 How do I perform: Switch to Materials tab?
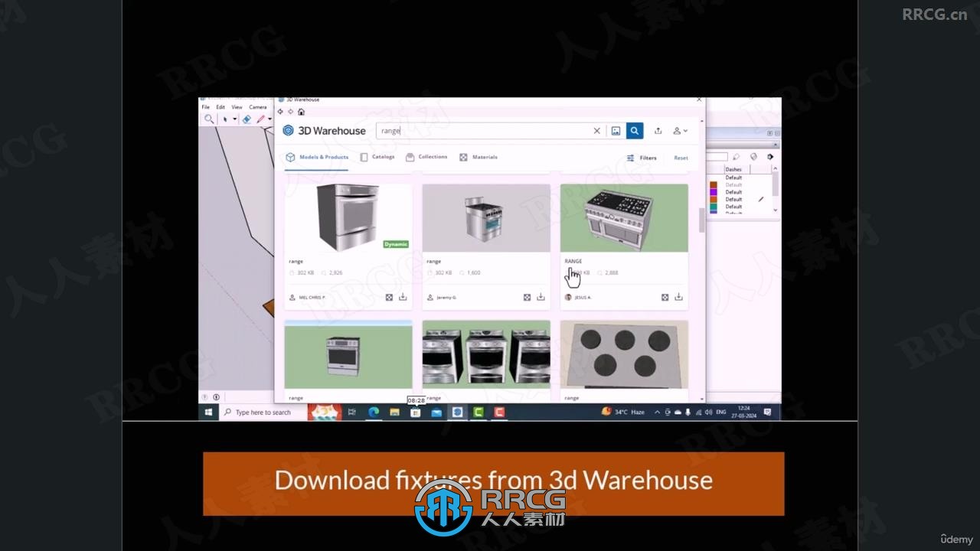tap(479, 157)
